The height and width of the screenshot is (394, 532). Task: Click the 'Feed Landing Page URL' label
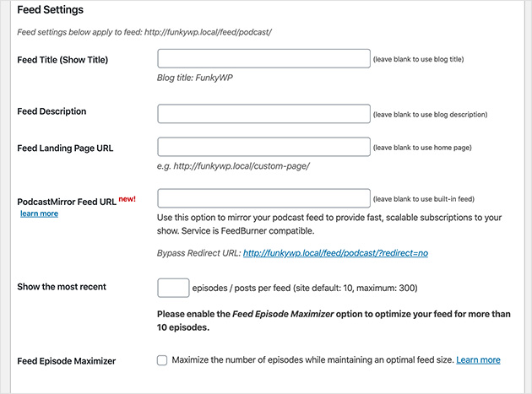pos(65,148)
